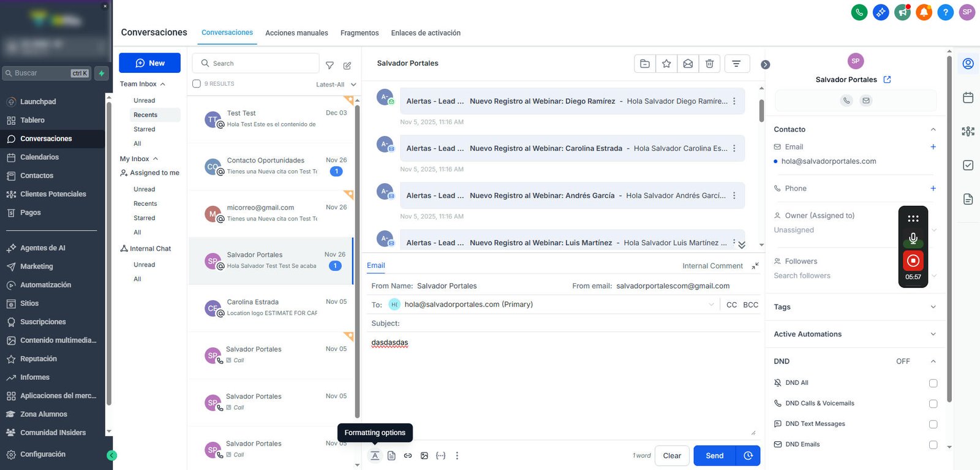The image size is (980, 470).
Task: Tick the DND All checkbox
Action: point(933,383)
